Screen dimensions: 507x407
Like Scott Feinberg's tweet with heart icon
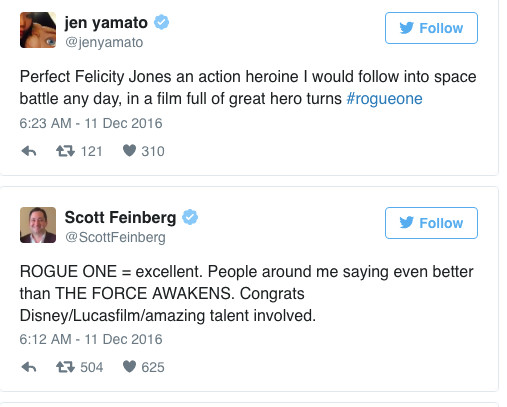pyautogui.click(x=129, y=367)
